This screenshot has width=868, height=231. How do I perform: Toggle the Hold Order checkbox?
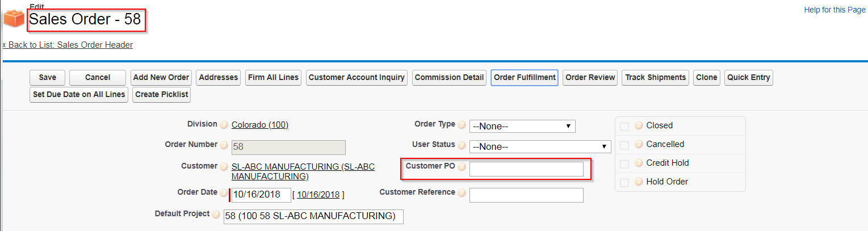[x=624, y=182]
